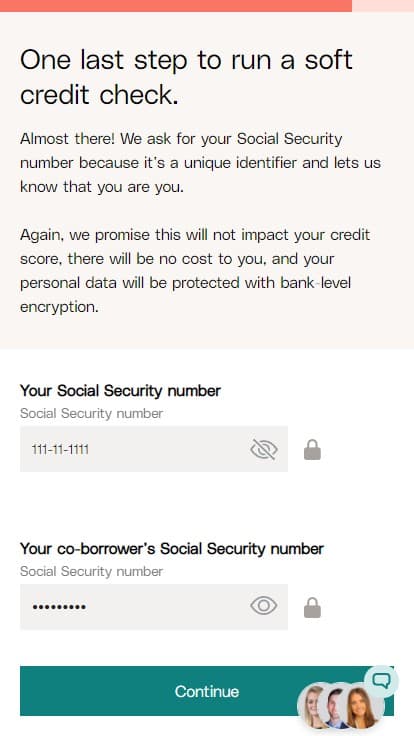This screenshot has width=414, height=736.
Task: Click the Continue button
Action: pyautogui.click(x=207, y=691)
